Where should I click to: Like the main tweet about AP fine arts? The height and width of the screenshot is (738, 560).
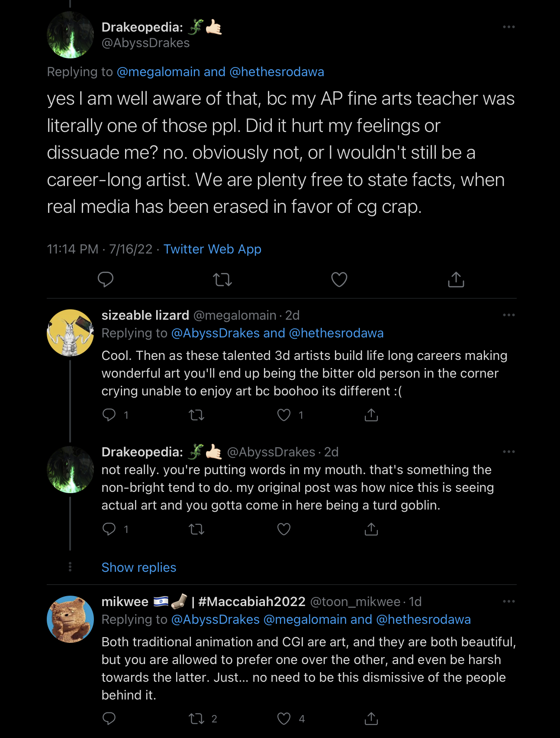point(339,279)
